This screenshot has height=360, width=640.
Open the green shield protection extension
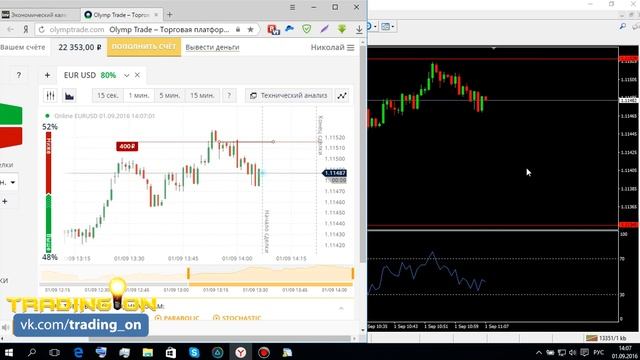click(x=307, y=29)
